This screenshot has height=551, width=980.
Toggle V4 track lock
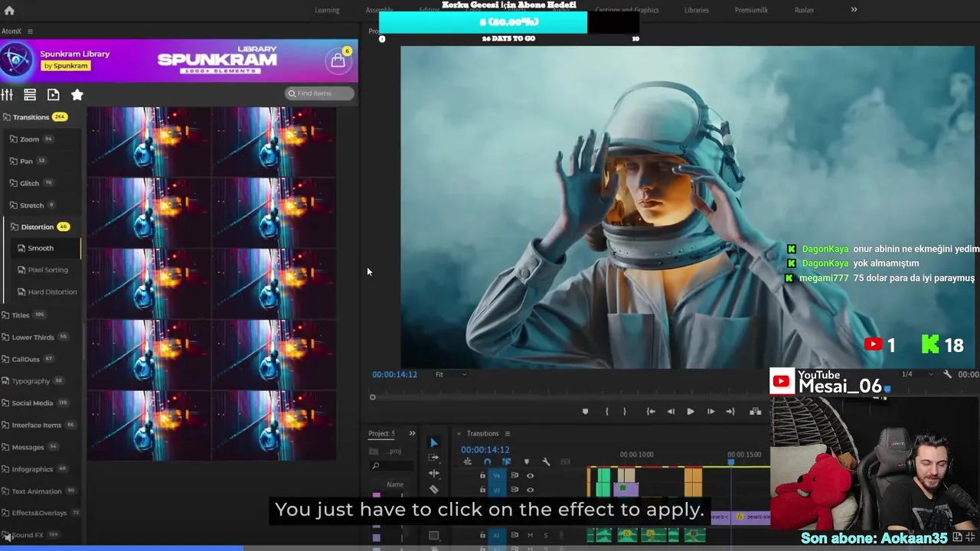pos(482,475)
